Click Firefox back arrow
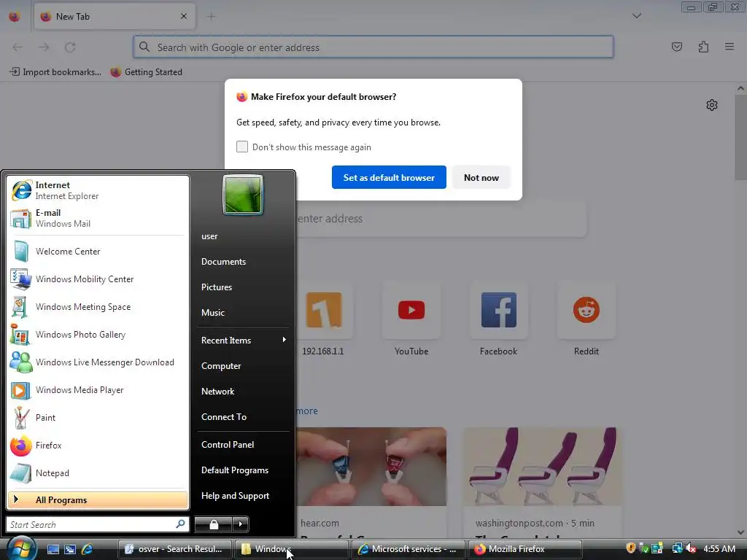The image size is (747, 560). [18, 47]
